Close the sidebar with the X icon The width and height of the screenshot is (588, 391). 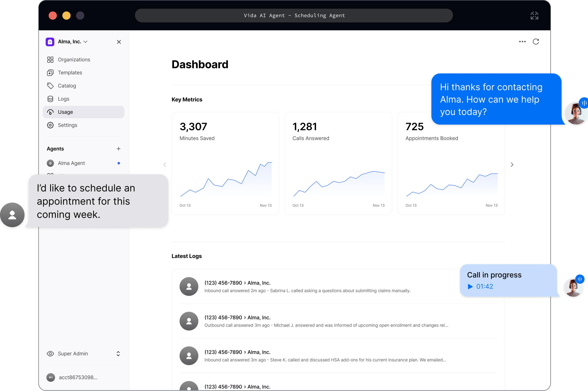coord(119,42)
